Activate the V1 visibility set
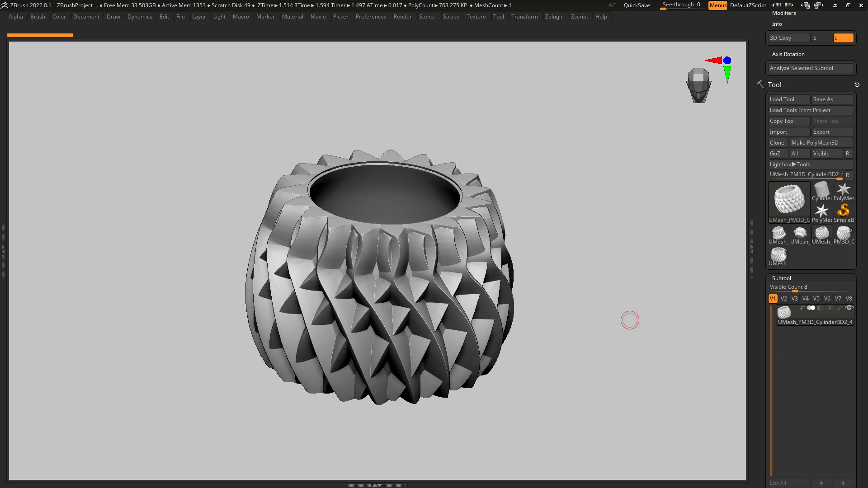Screen dimensions: 868x488 point(773,299)
